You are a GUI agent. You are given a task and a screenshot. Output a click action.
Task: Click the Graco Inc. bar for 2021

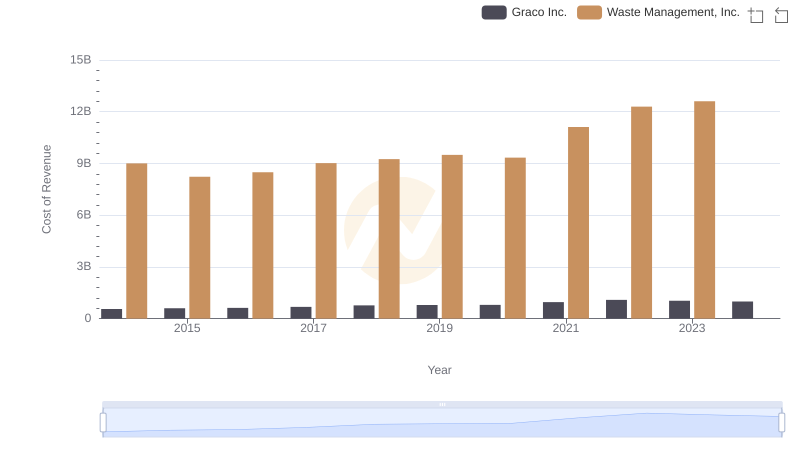pyautogui.click(x=553, y=310)
